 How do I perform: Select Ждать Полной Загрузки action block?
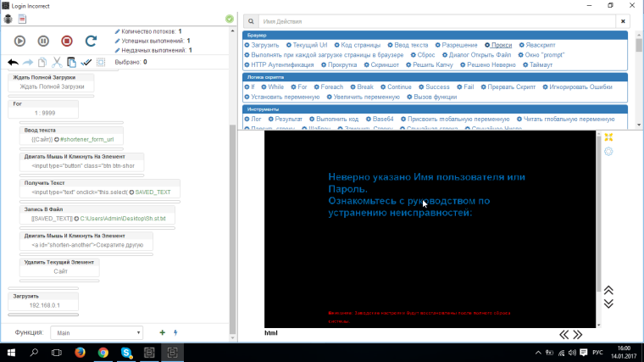(51, 82)
